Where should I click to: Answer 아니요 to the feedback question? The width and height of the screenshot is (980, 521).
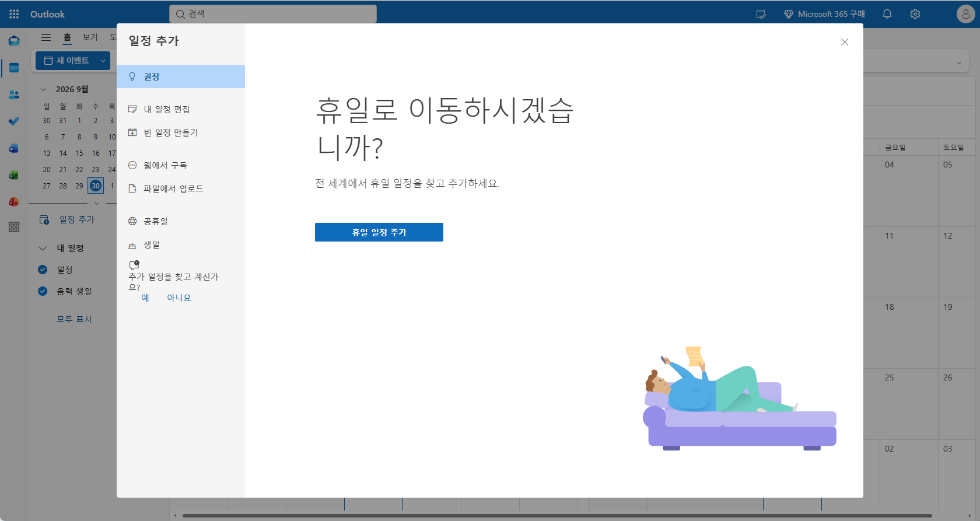[179, 298]
